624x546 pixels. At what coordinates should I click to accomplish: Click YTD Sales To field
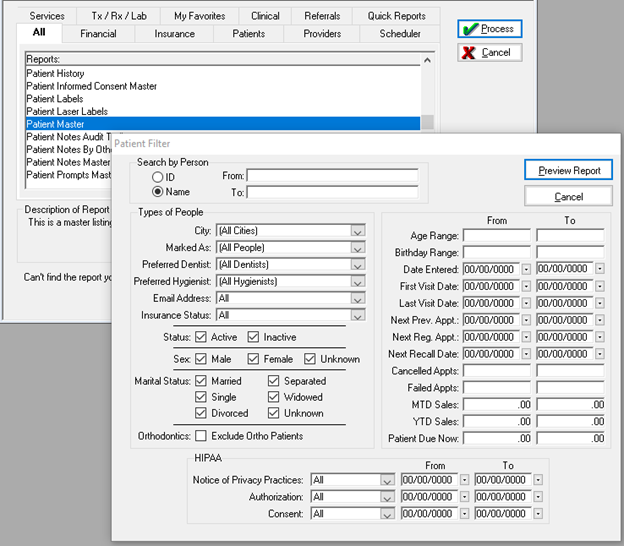(570, 421)
